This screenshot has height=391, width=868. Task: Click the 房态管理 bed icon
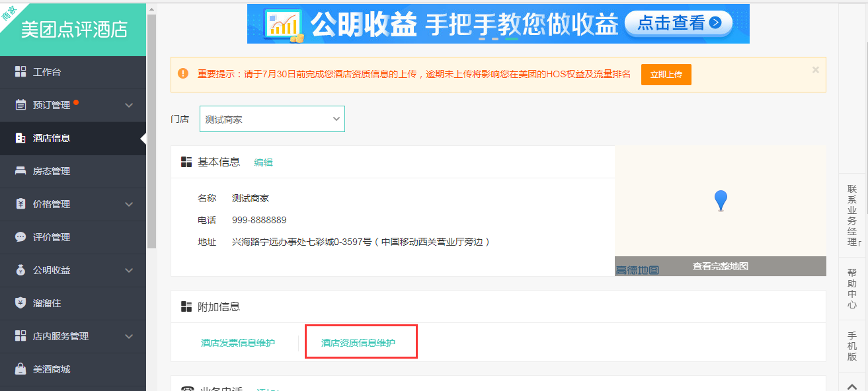pyautogui.click(x=20, y=171)
